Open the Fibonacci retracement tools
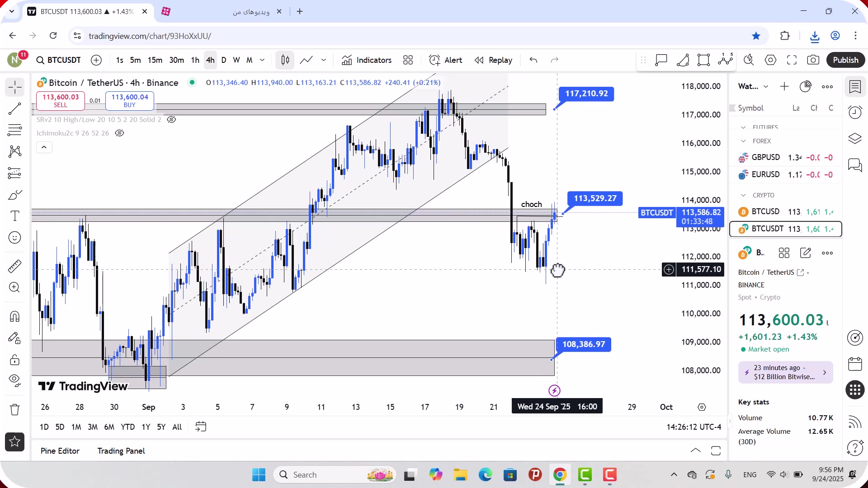The image size is (868, 488). [x=14, y=130]
